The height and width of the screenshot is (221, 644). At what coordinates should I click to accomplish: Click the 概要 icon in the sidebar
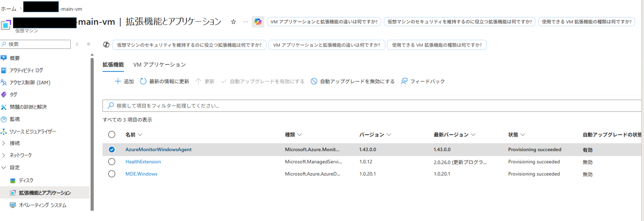pos(4,58)
